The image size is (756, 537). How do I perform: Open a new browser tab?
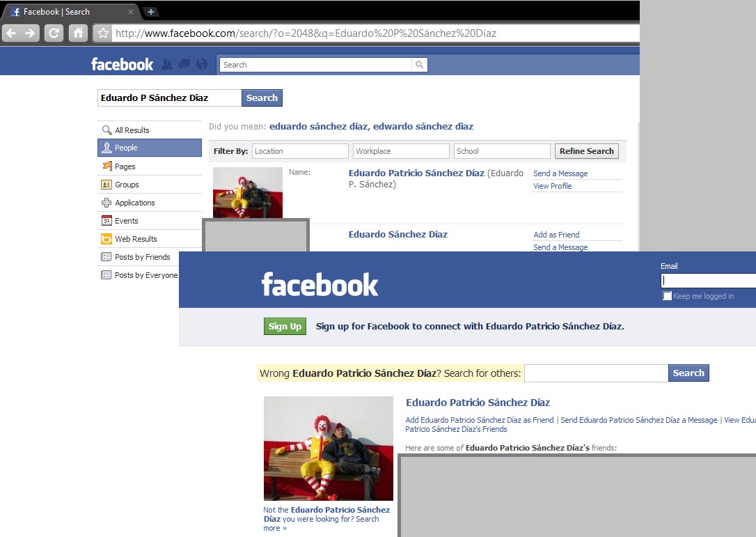[x=150, y=12]
